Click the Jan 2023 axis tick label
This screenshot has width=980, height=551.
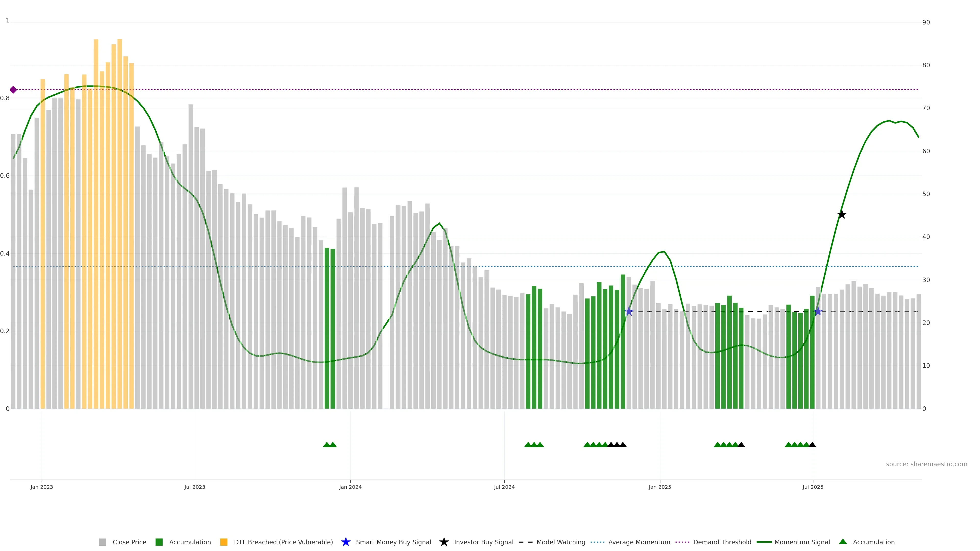tap(42, 487)
